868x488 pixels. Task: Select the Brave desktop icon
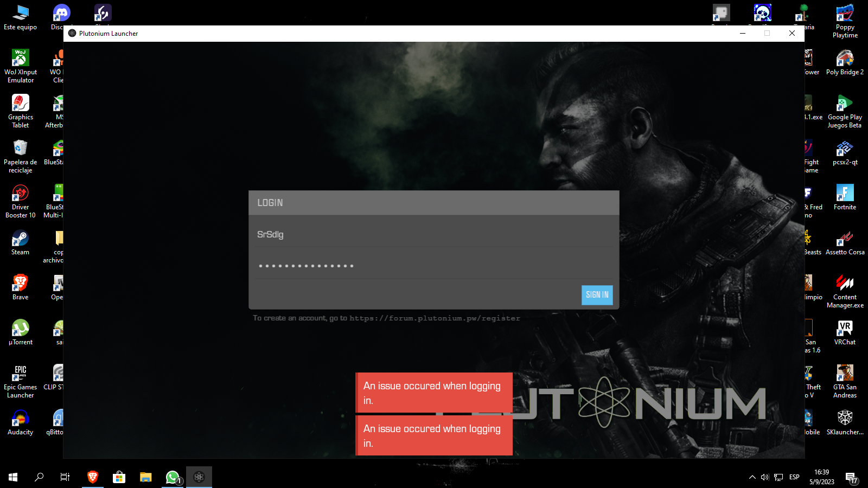tap(21, 287)
